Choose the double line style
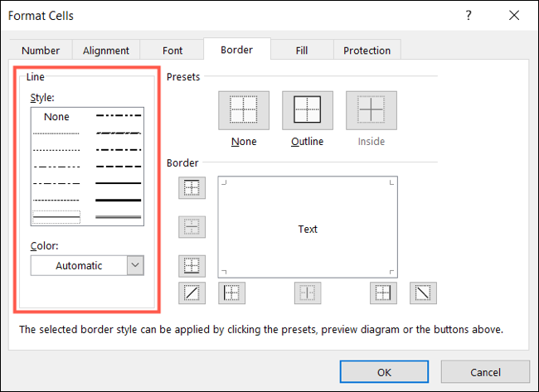Viewport: 539px width, 392px height. [119, 216]
